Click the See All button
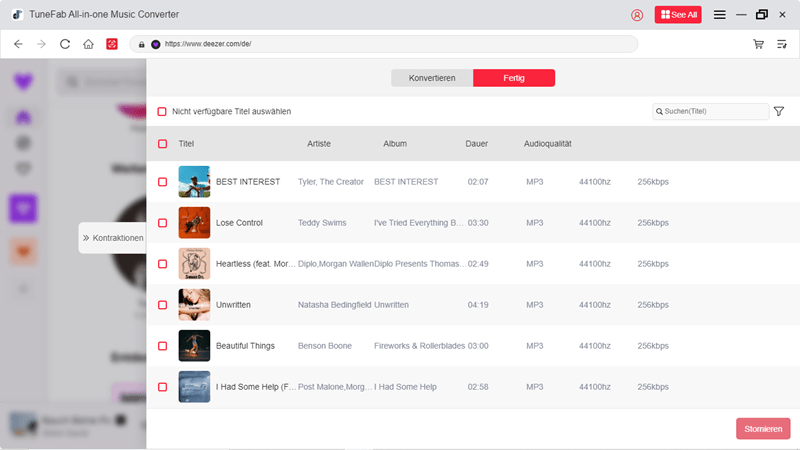 click(678, 15)
